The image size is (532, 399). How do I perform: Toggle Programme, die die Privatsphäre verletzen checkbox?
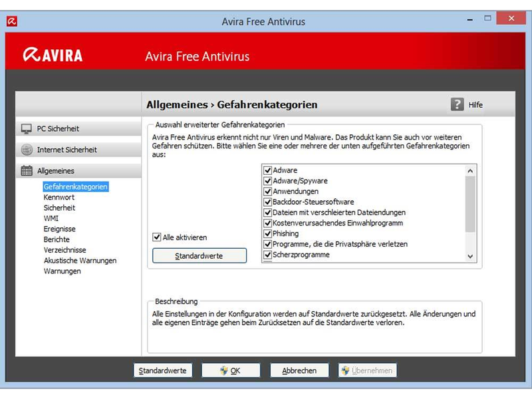(x=268, y=244)
